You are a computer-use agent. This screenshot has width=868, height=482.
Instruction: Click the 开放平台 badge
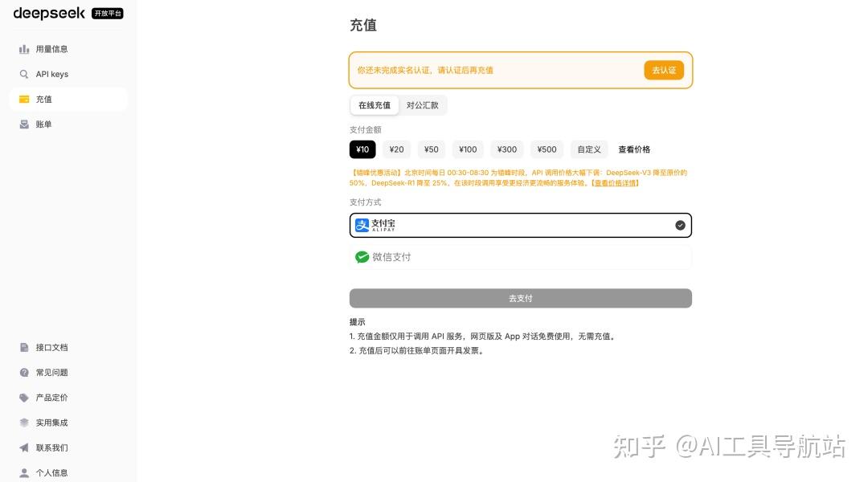click(108, 14)
